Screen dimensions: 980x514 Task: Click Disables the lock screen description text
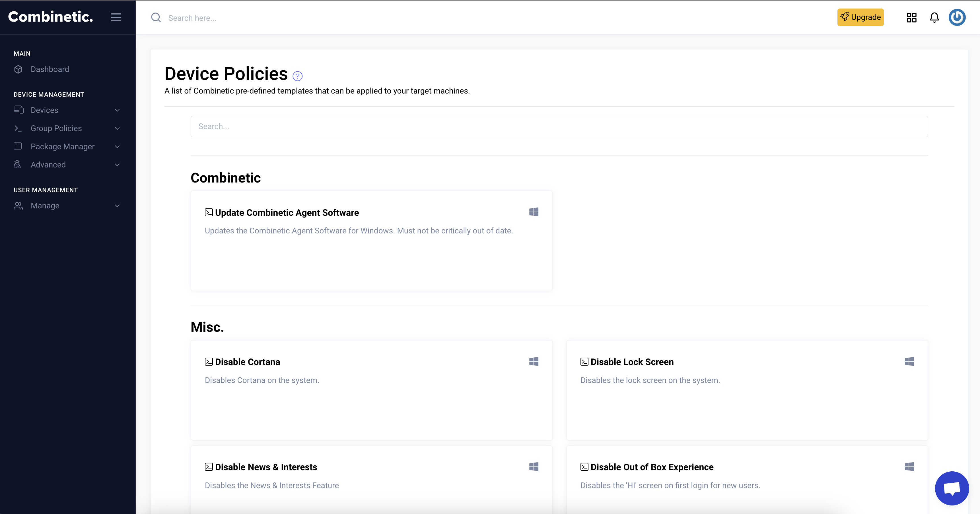(650, 381)
